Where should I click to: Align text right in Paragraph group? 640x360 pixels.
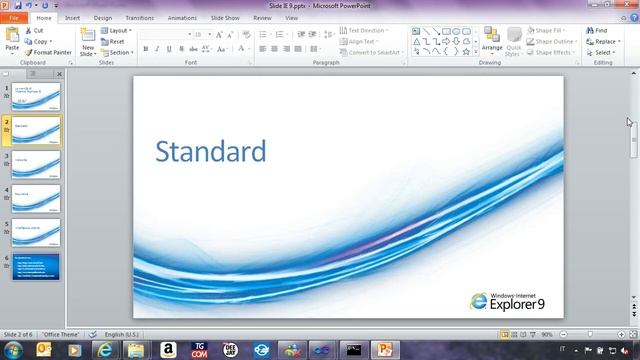pyautogui.click(x=286, y=49)
